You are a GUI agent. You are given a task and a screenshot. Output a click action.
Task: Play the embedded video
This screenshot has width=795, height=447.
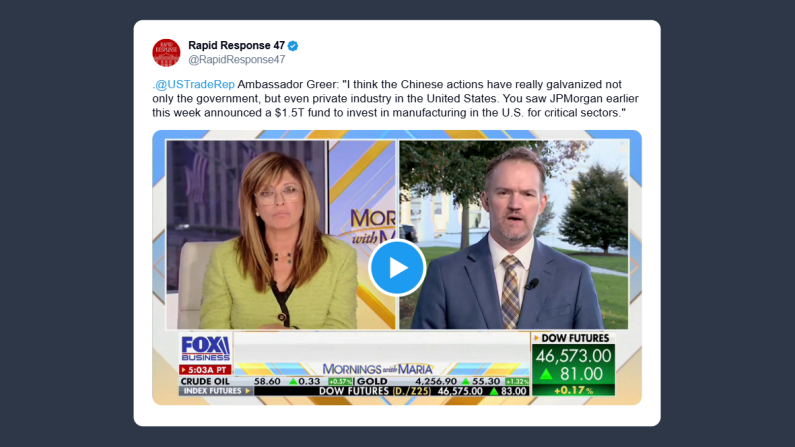[x=397, y=268]
